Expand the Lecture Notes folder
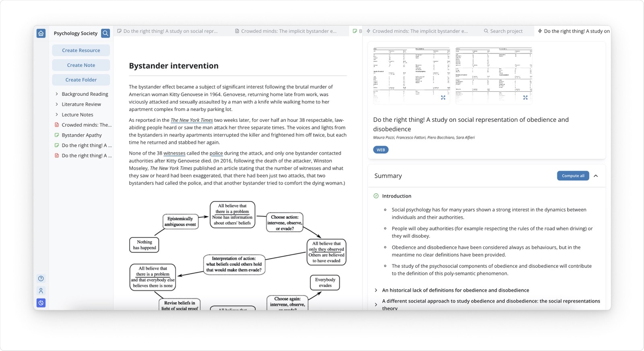The image size is (644, 351). click(57, 115)
